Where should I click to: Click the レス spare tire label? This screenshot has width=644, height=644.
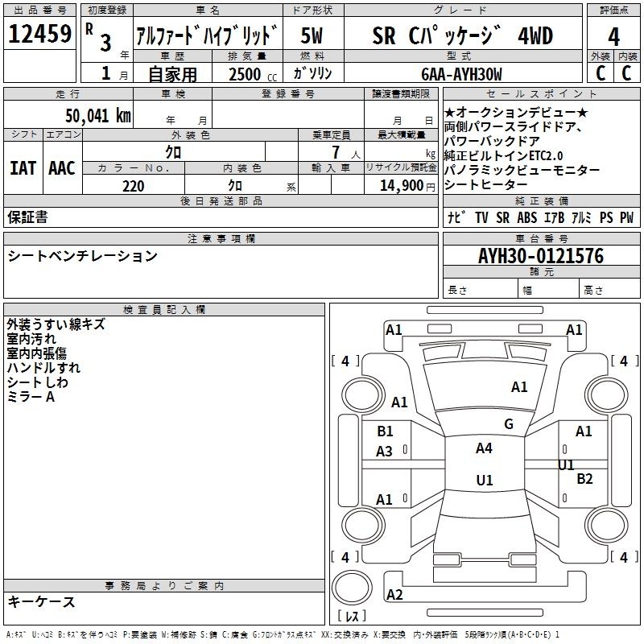click(x=352, y=617)
